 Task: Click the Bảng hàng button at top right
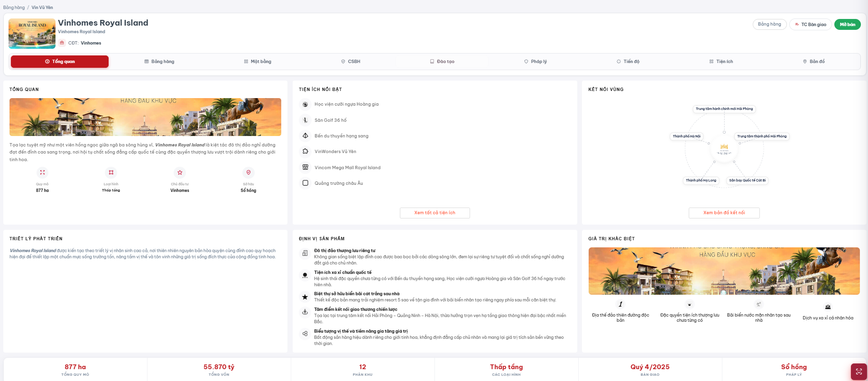[x=770, y=24]
